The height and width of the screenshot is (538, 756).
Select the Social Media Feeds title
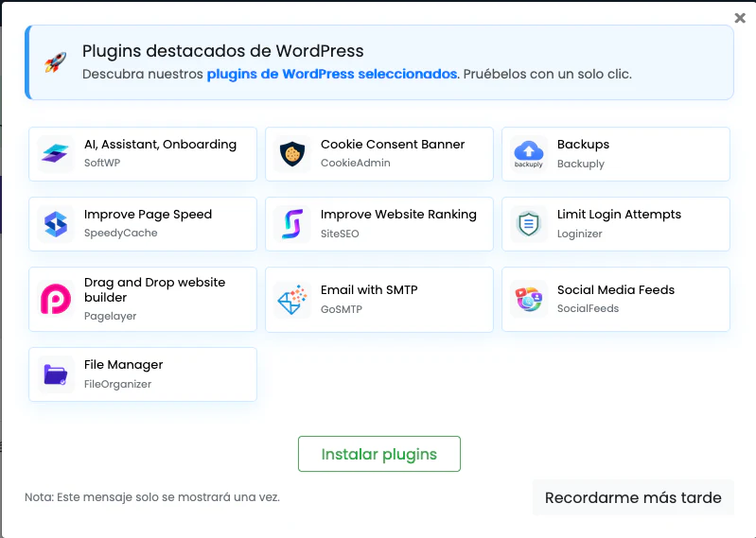[616, 289]
